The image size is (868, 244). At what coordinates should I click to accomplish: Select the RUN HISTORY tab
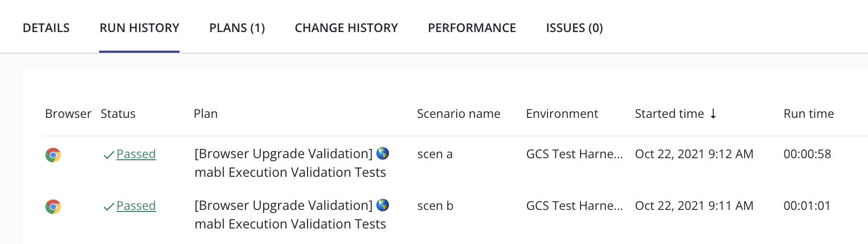[x=139, y=28]
